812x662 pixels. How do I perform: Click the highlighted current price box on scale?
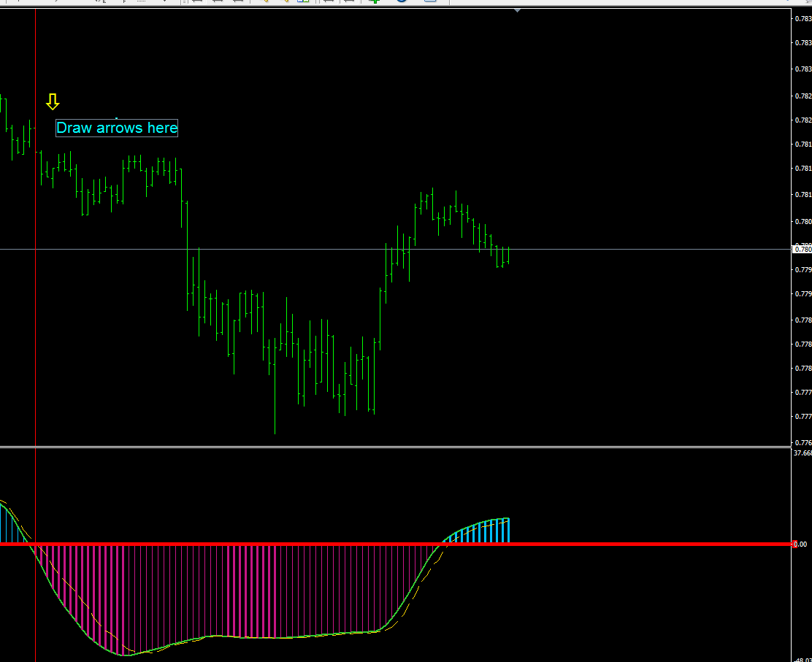point(803,250)
